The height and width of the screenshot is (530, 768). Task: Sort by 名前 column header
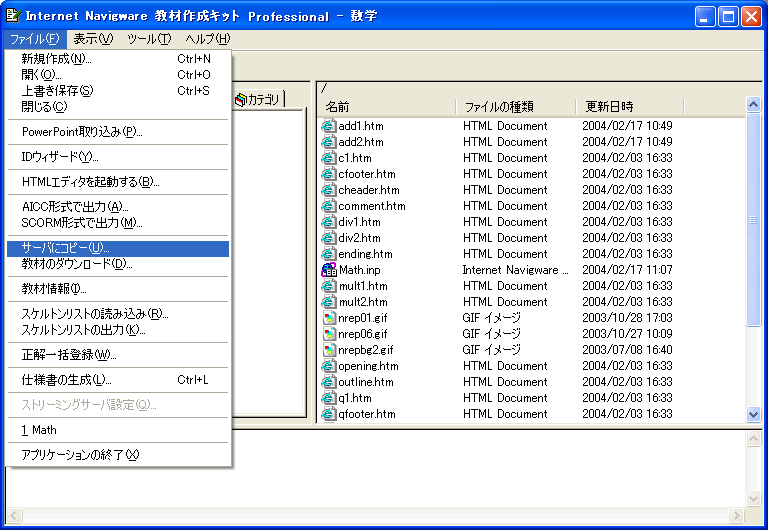387,106
